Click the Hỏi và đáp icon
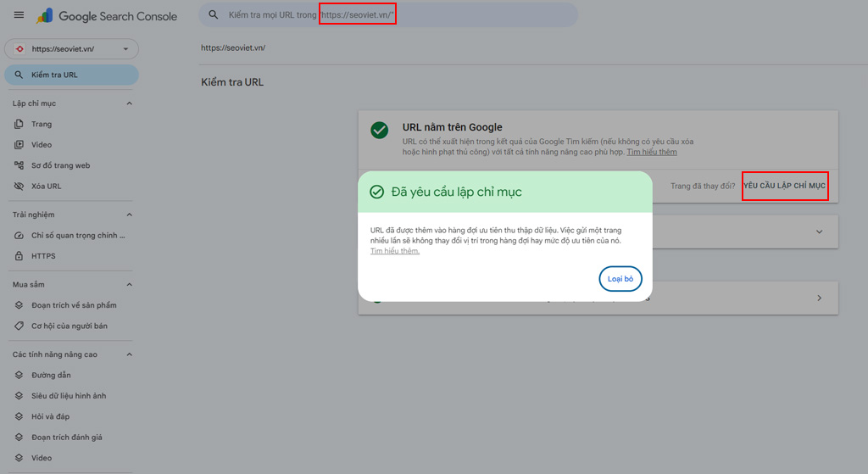This screenshot has height=474, width=868. click(19, 416)
